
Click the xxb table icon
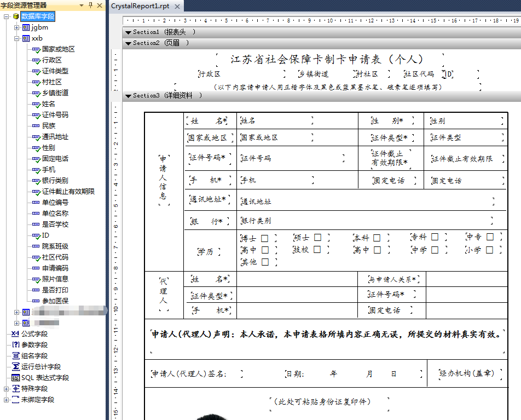click(26, 38)
